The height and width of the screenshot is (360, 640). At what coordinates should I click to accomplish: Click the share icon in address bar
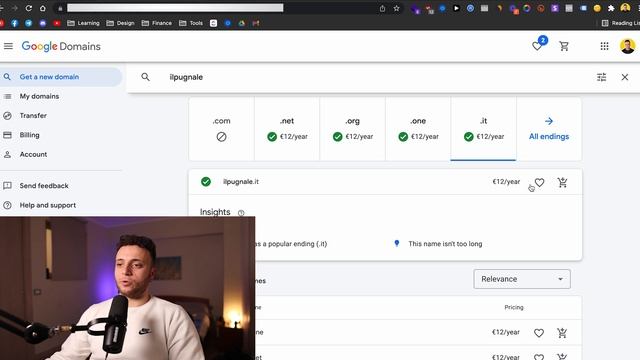point(382,8)
